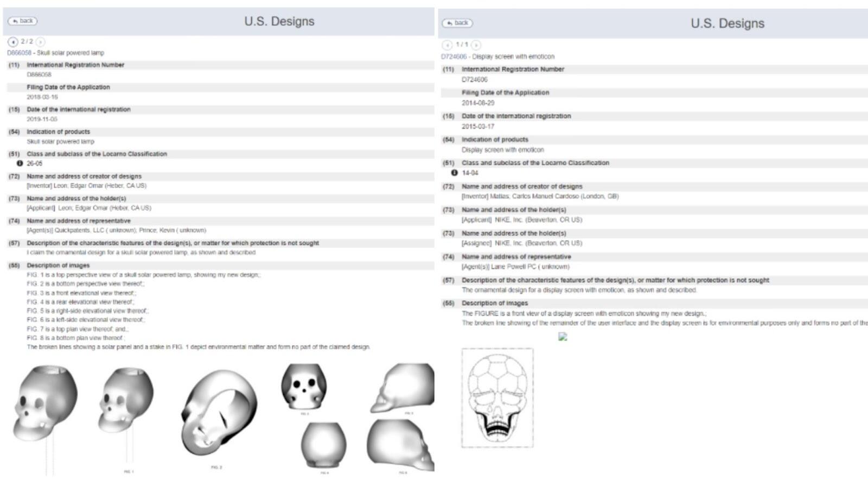This screenshot has height=488, width=868.
Task: Go to previous record from 2/2
Action: [x=12, y=42]
